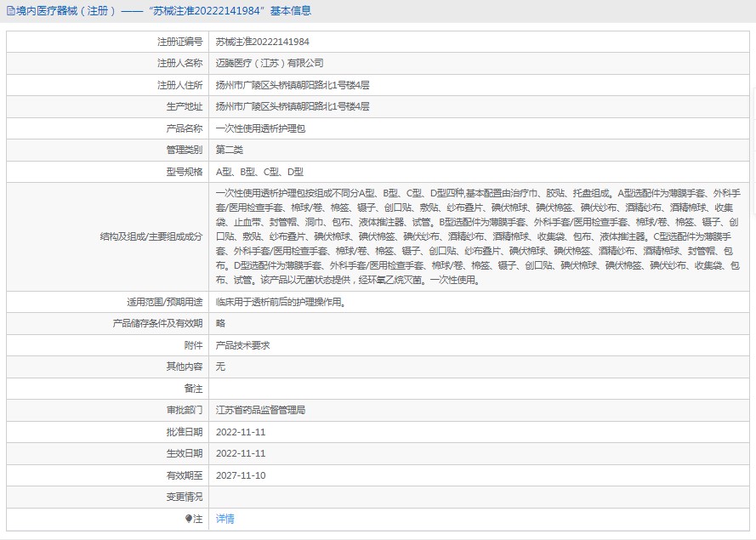Screen dimensions: 756x540
Task: Click the 生产地址 row label
Action: [185, 106]
